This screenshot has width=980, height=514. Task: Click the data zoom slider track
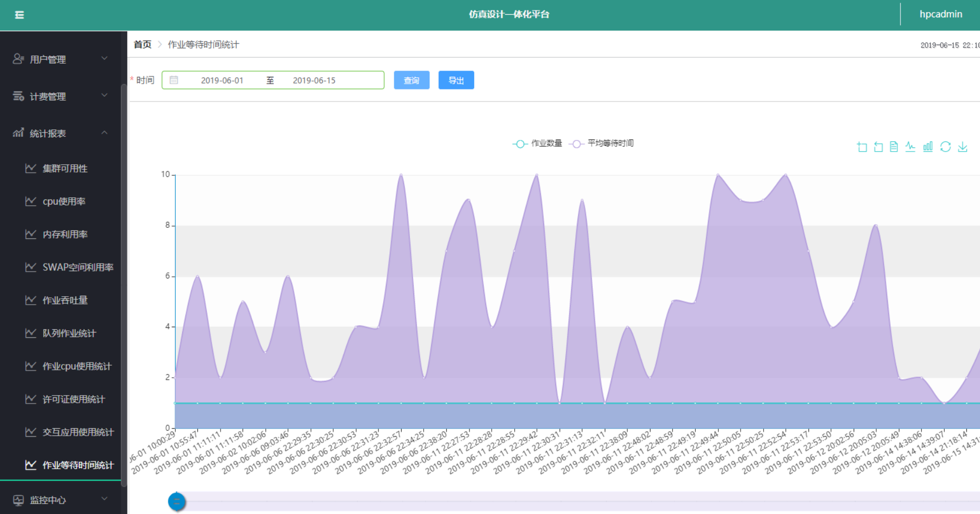tap(577, 501)
